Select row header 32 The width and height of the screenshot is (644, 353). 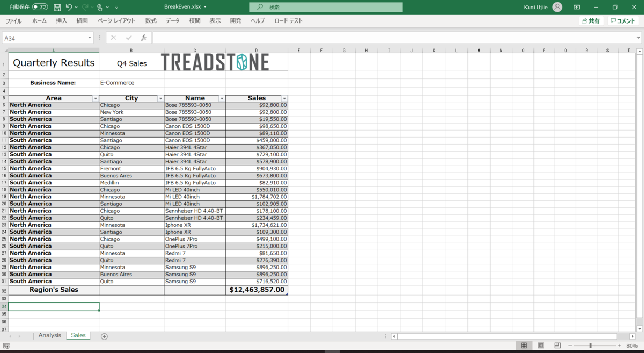pos(4,290)
